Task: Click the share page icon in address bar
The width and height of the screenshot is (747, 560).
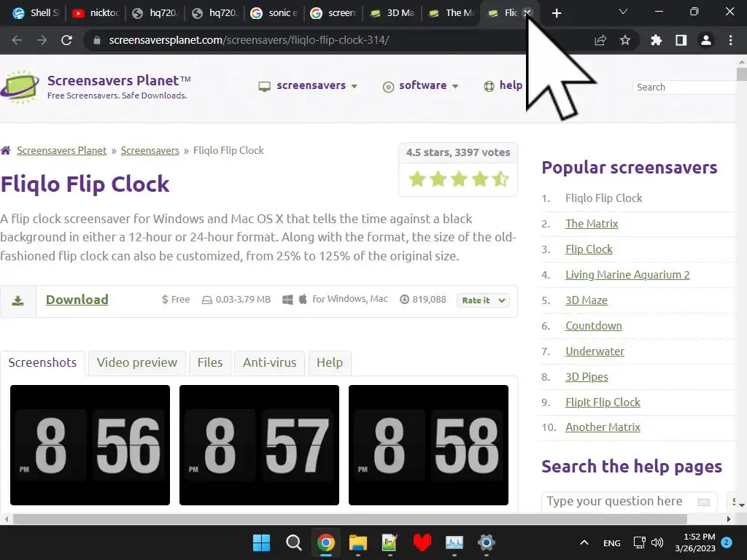Action: 600,40
